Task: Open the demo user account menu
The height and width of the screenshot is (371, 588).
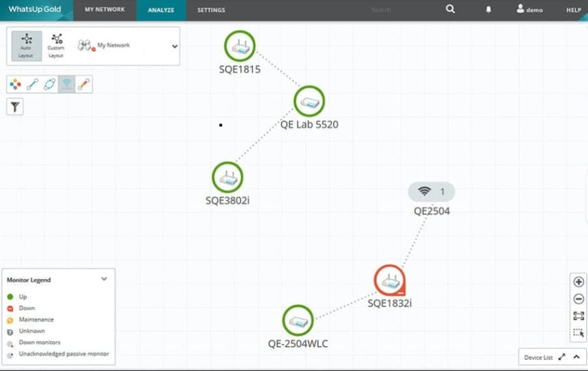Action: [529, 9]
